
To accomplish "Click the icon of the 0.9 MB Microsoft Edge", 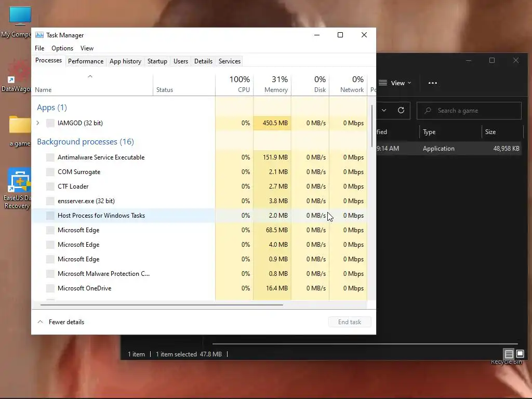I will (x=50, y=259).
